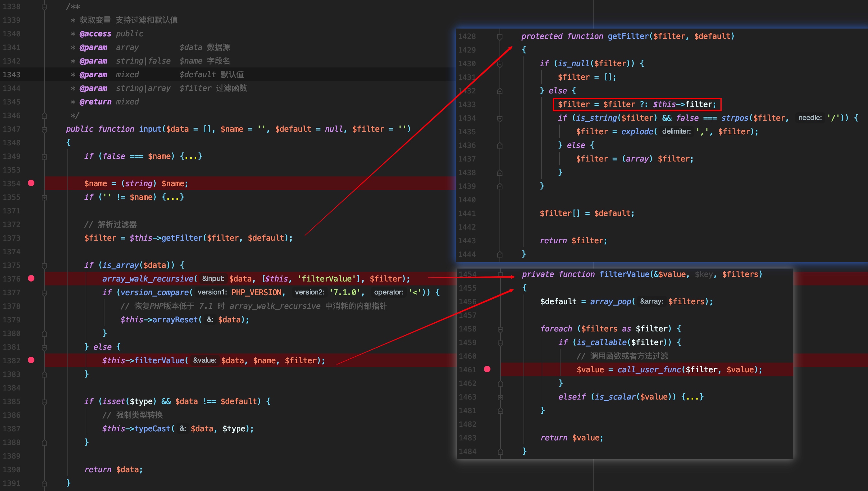868x491 pixels.
Task: Click the @return tag in the doc comment
Action: (95, 102)
